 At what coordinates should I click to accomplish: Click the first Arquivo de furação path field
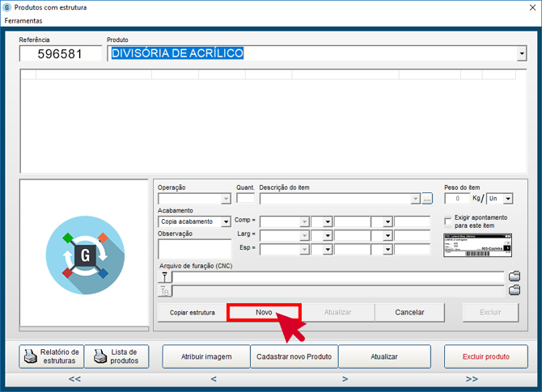tap(338, 277)
